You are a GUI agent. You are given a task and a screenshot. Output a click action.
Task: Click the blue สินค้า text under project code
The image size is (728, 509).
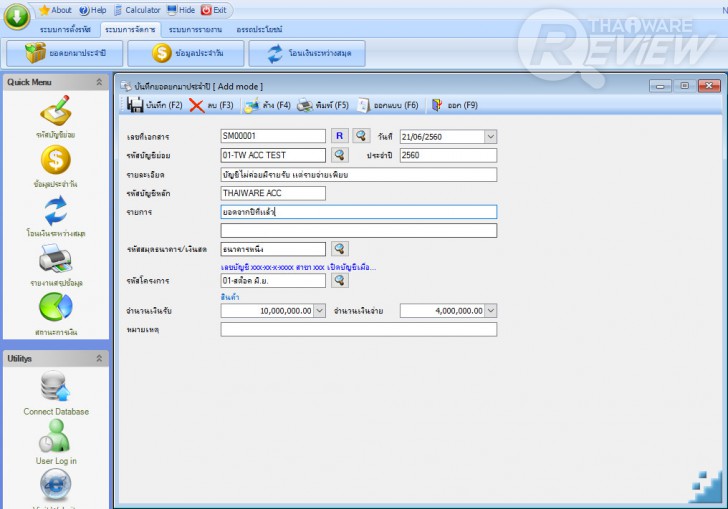click(x=230, y=297)
